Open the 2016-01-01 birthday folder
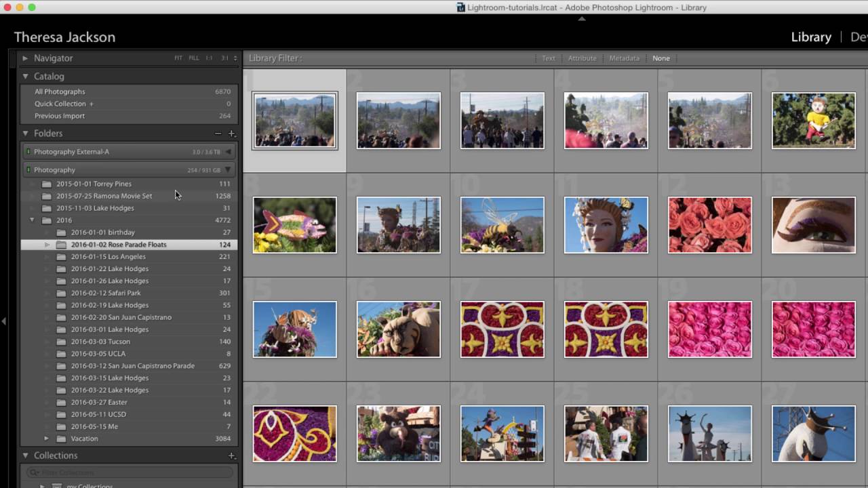Screen dimensions: 868x488 tap(129, 232)
